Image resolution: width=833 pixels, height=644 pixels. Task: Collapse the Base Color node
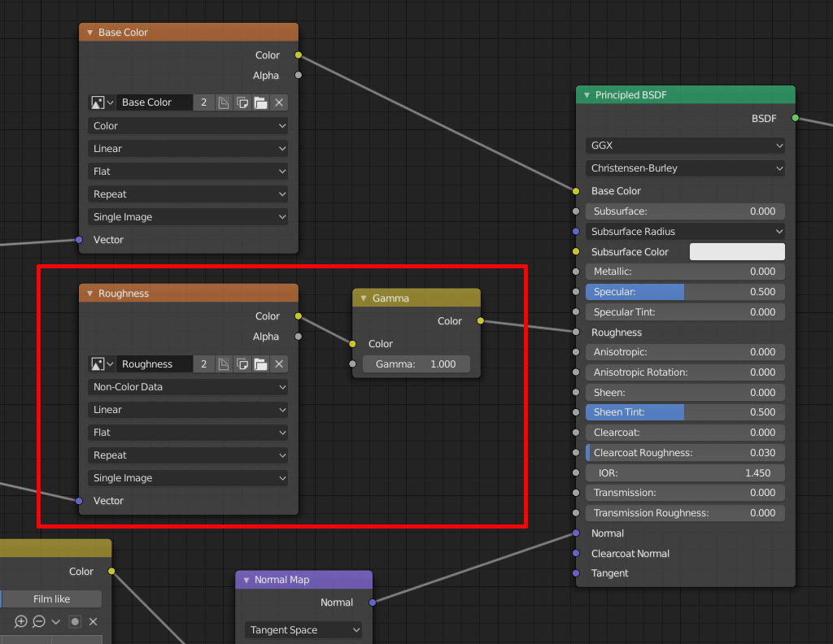point(89,33)
